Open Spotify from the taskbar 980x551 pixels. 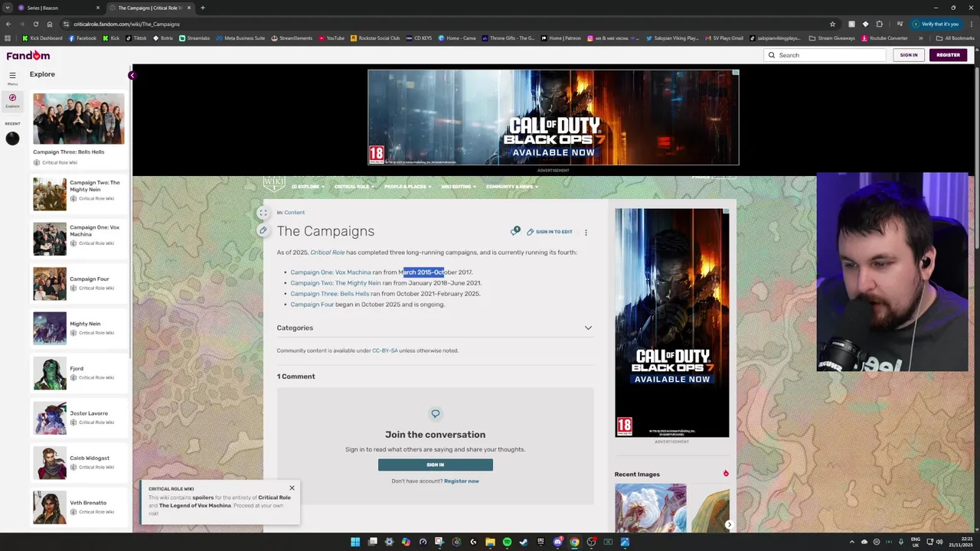click(x=507, y=542)
